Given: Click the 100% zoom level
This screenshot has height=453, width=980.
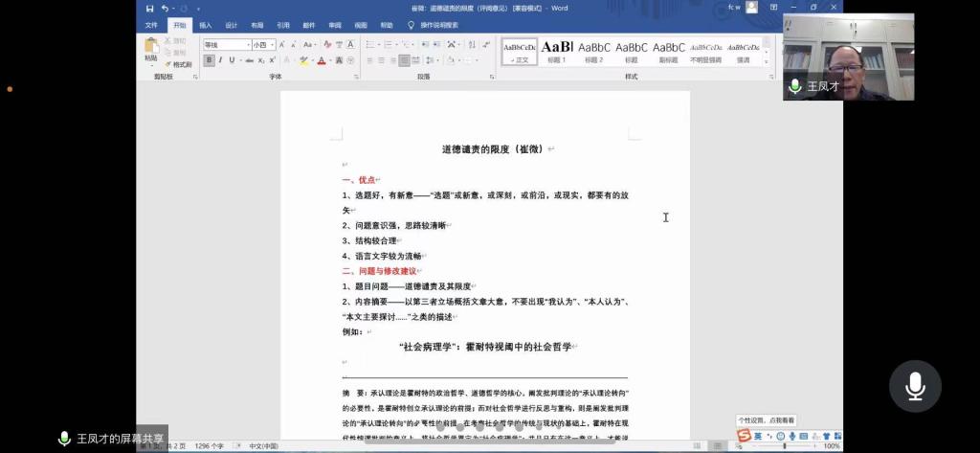Looking at the screenshot, I should point(832,446).
